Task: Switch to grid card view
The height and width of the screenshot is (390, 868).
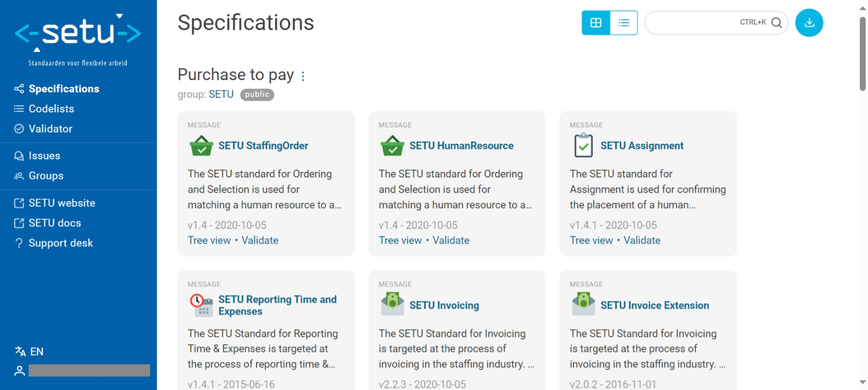Action: click(595, 23)
